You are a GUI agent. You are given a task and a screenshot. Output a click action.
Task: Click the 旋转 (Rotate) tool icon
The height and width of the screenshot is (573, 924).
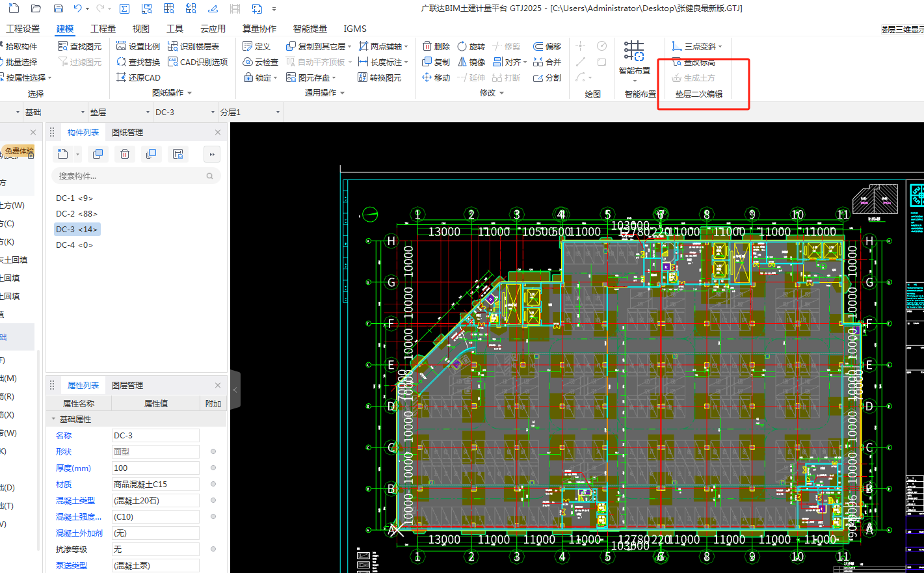(462, 46)
